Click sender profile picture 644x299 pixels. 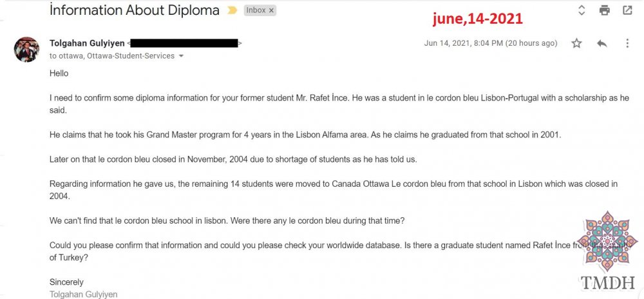(x=26, y=50)
